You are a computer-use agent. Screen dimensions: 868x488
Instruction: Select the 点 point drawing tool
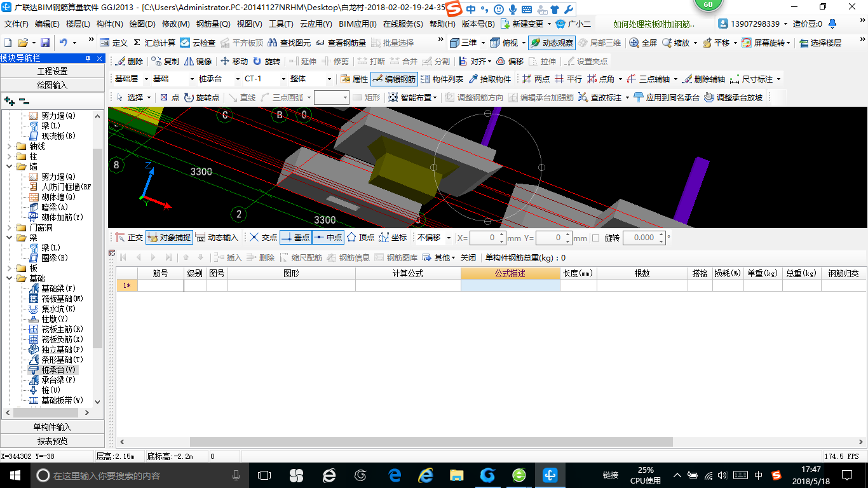[x=169, y=97]
